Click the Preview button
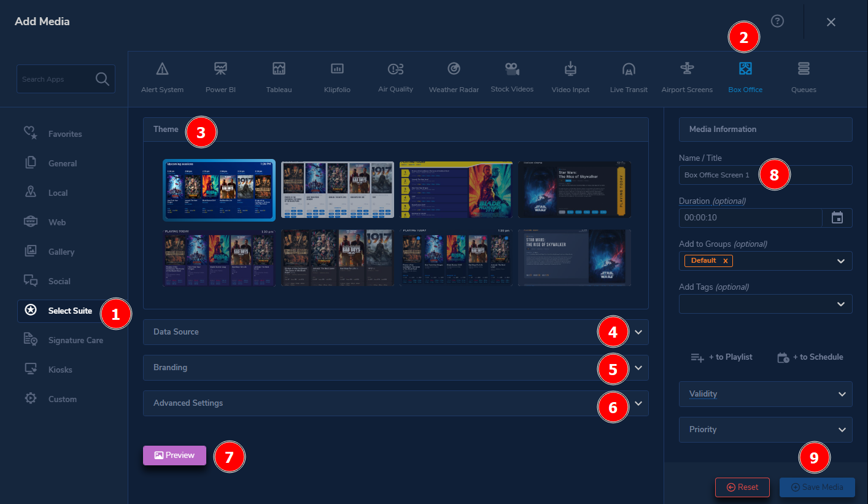Image resolution: width=868 pixels, height=504 pixels. 174,456
